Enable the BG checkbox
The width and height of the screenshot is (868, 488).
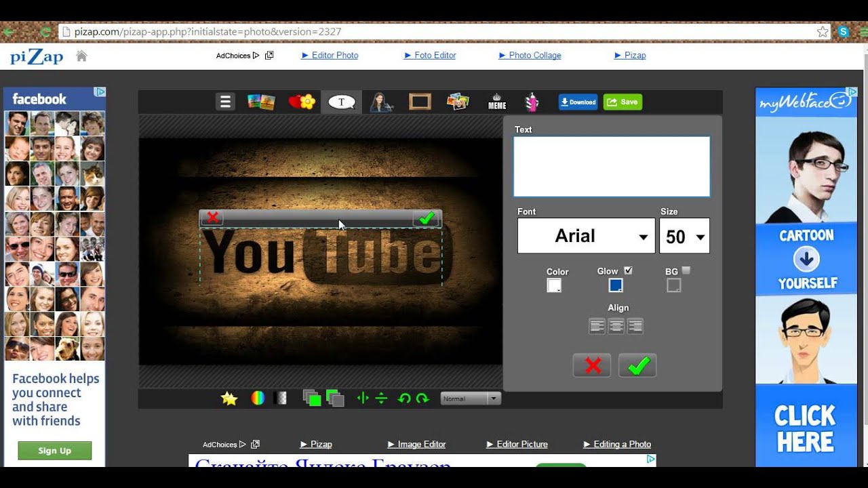pyautogui.click(x=686, y=270)
